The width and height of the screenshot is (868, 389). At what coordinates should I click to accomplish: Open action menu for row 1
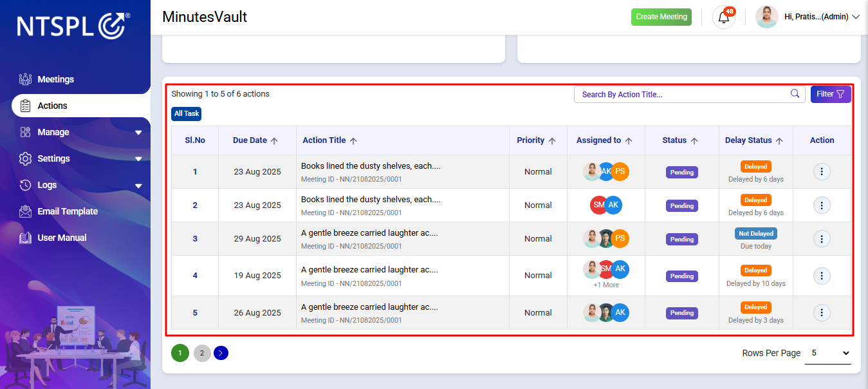[x=822, y=171]
